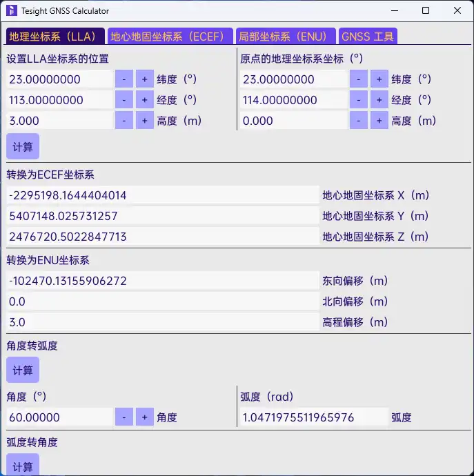This screenshot has height=476, width=474.
Task: Click the LLA 经度 input showing 113.00000000
Action: [x=59, y=100]
